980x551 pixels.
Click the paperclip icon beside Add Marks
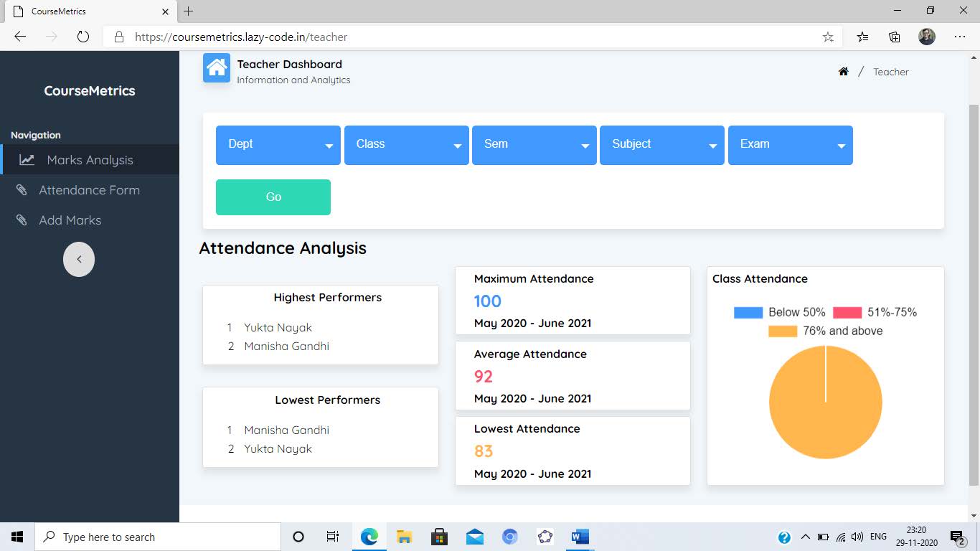(x=22, y=220)
